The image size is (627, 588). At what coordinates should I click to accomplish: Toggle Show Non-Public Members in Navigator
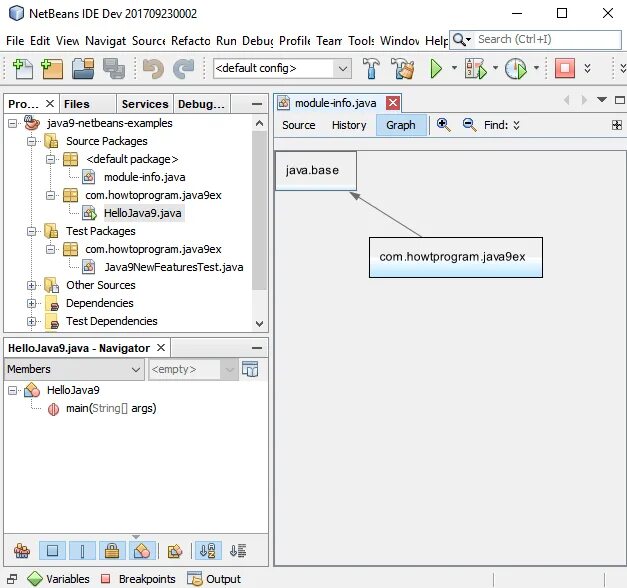[112, 551]
